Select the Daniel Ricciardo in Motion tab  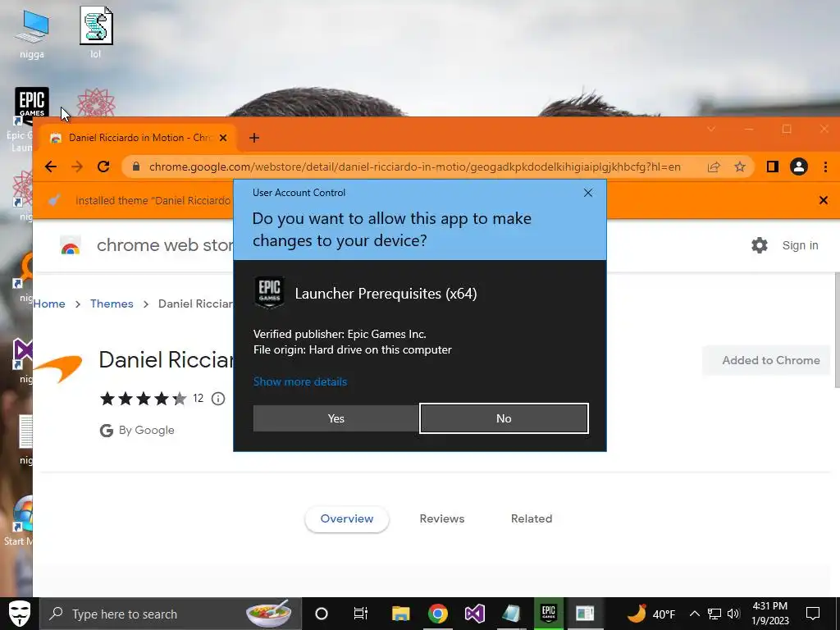pyautogui.click(x=139, y=138)
